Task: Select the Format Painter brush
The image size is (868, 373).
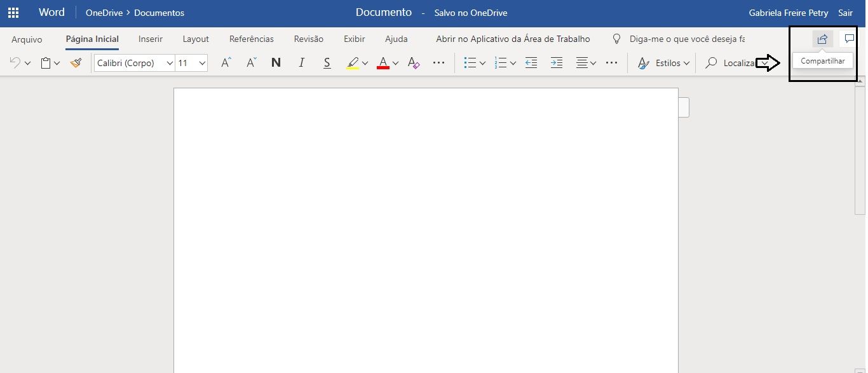Action: coord(76,63)
